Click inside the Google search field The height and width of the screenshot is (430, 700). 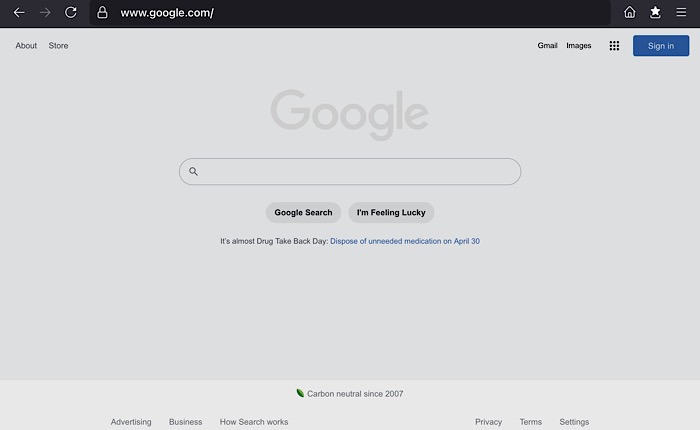[350, 171]
